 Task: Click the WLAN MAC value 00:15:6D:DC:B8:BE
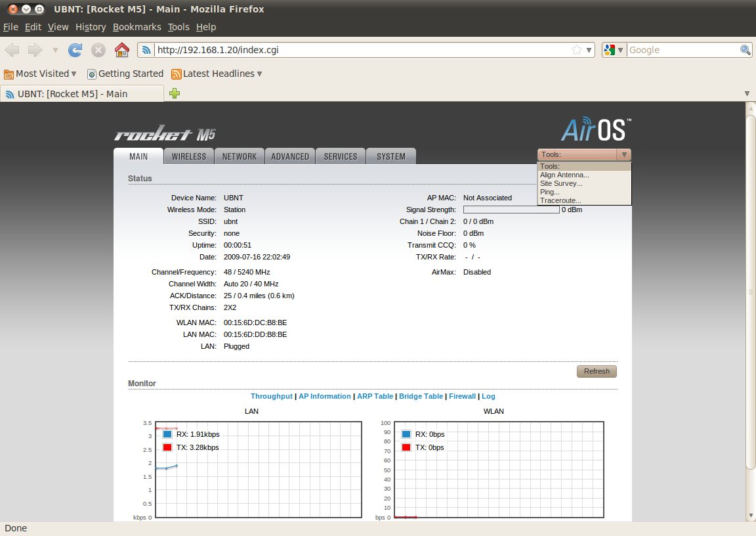pyautogui.click(x=255, y=323)
